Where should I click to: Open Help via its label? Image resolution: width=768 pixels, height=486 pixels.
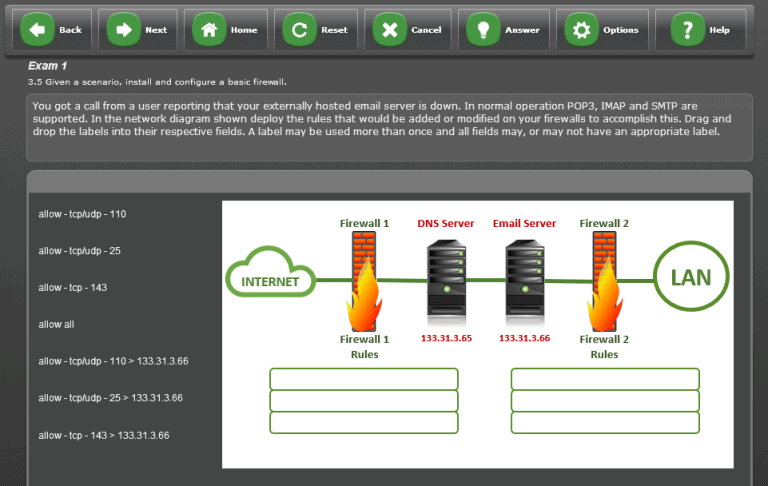[x=720, y=30]
